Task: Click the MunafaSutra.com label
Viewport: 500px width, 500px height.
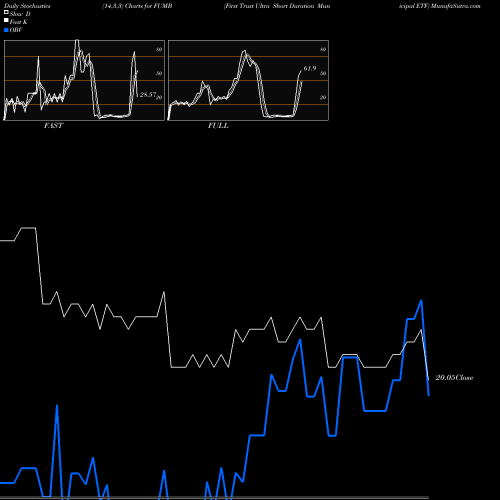Action: [456, 6]
